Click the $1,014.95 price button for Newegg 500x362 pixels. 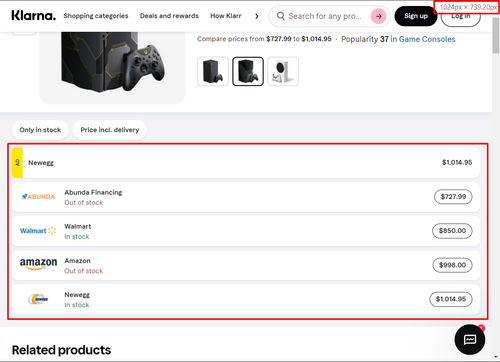click(451, 299)
